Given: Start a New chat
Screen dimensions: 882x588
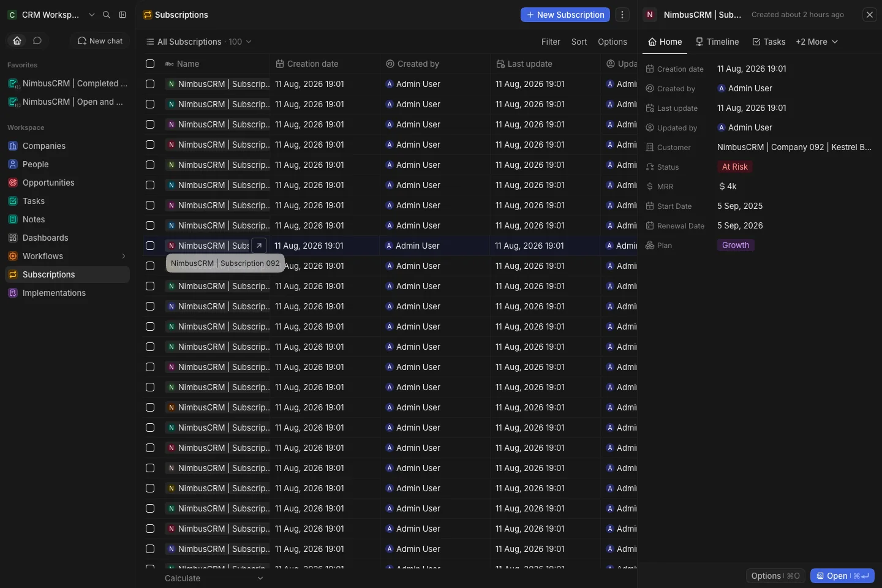Looking at the screenshot, I should click(100, 40).
